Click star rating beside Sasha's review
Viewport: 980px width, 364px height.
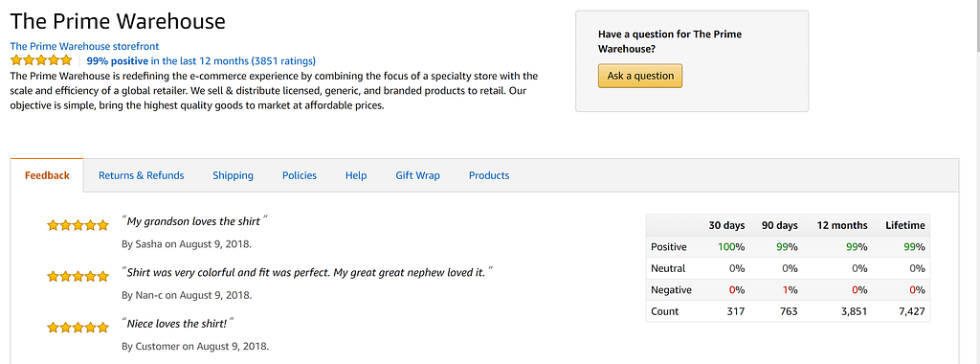[78, 225]
